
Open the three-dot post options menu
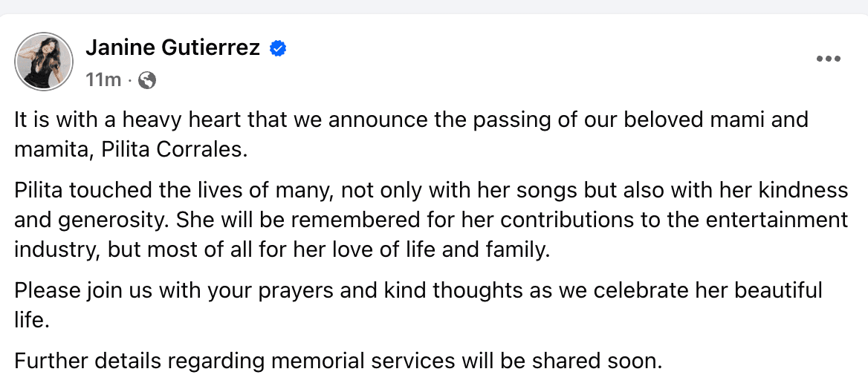point(828,59)
